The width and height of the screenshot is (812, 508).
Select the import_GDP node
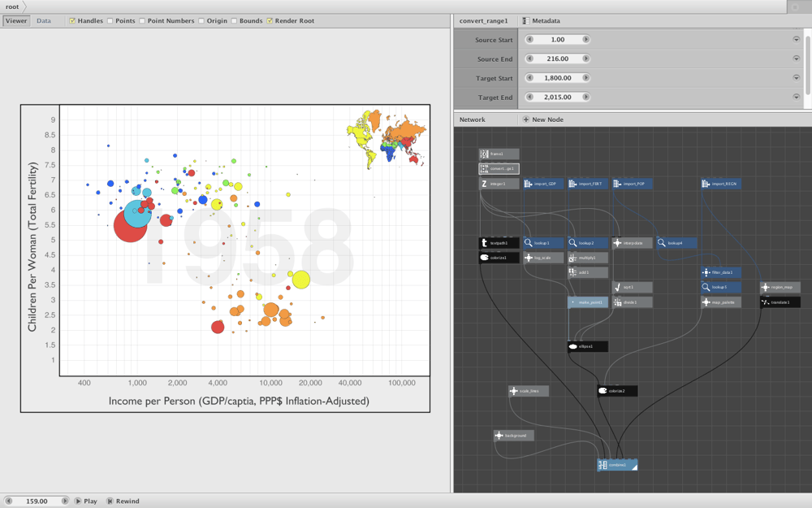click(543, 184)
